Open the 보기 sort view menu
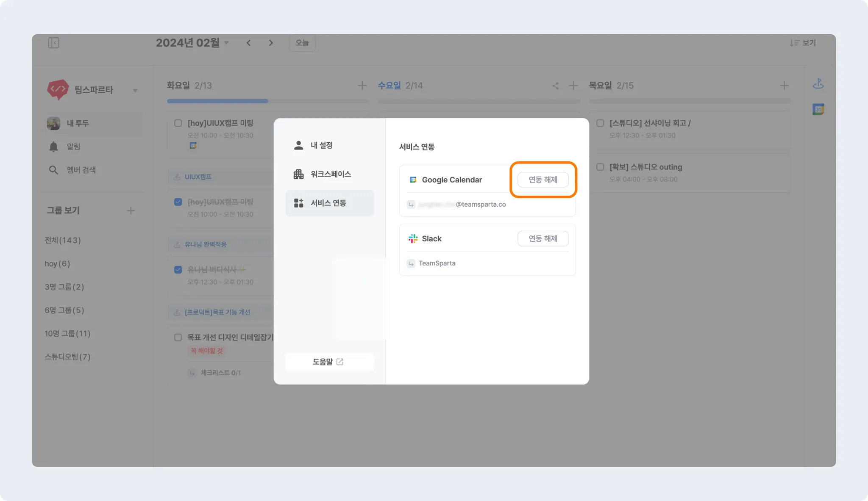 [x=803, y=43]
